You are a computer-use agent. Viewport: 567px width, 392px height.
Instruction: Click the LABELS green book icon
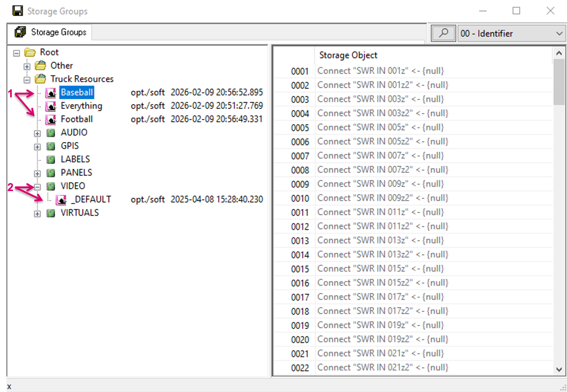point(51,160)
